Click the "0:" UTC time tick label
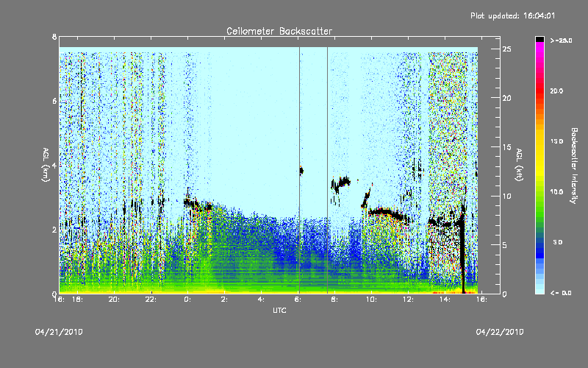 pos(187,300)
